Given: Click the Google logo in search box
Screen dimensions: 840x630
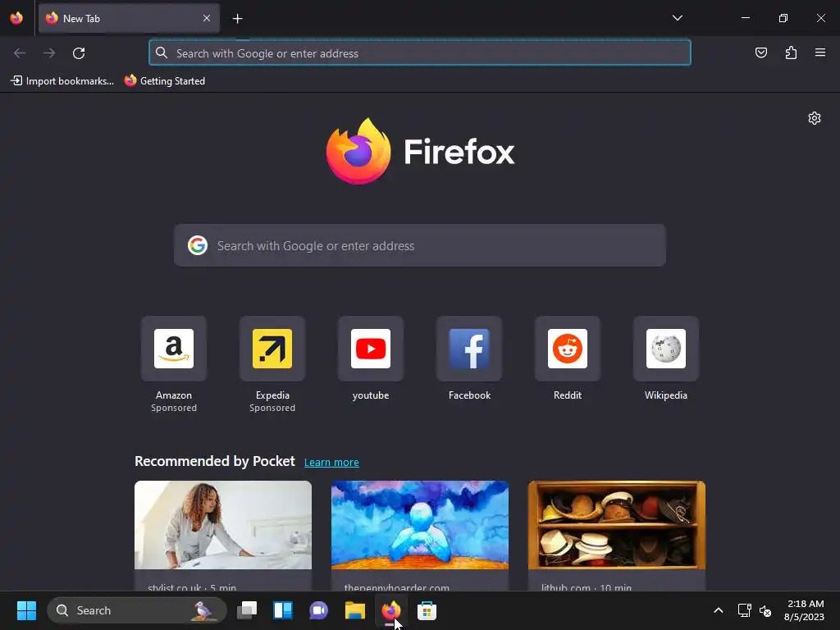Looking at the screenshot, I should 198,245.
